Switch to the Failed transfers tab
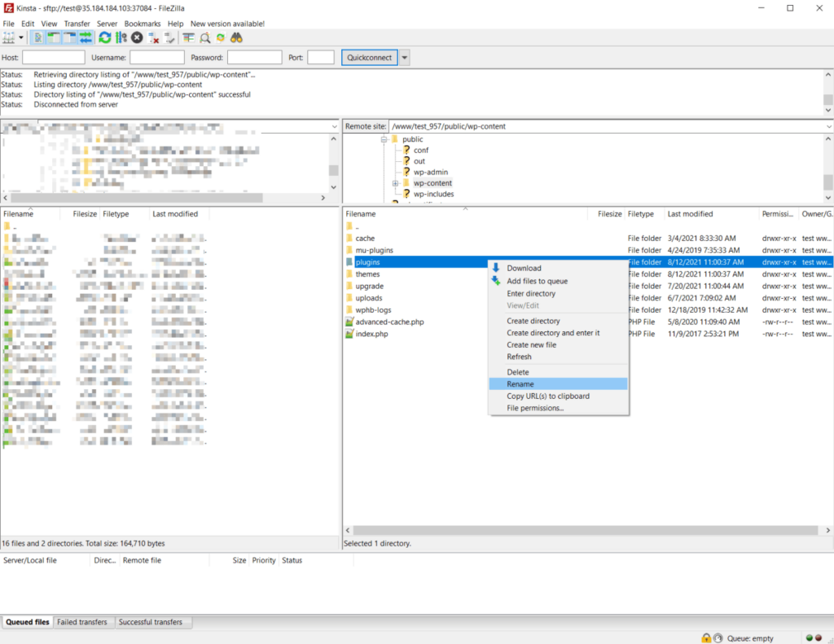Screen dimensions: 834x644 (83, 622)
